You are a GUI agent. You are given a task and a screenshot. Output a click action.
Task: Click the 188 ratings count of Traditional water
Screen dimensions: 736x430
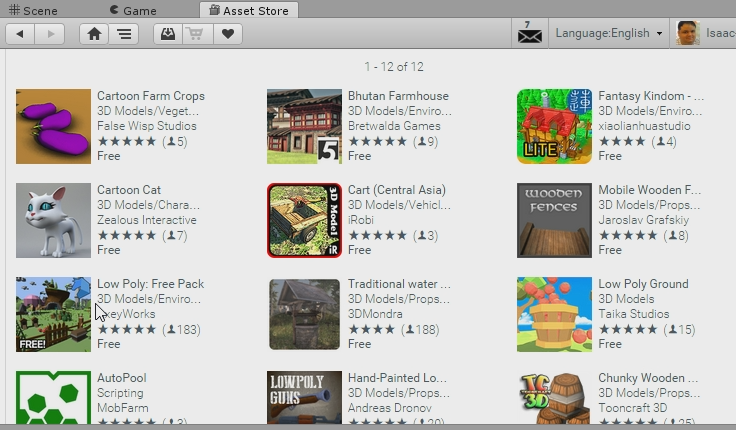coord(420,330)
